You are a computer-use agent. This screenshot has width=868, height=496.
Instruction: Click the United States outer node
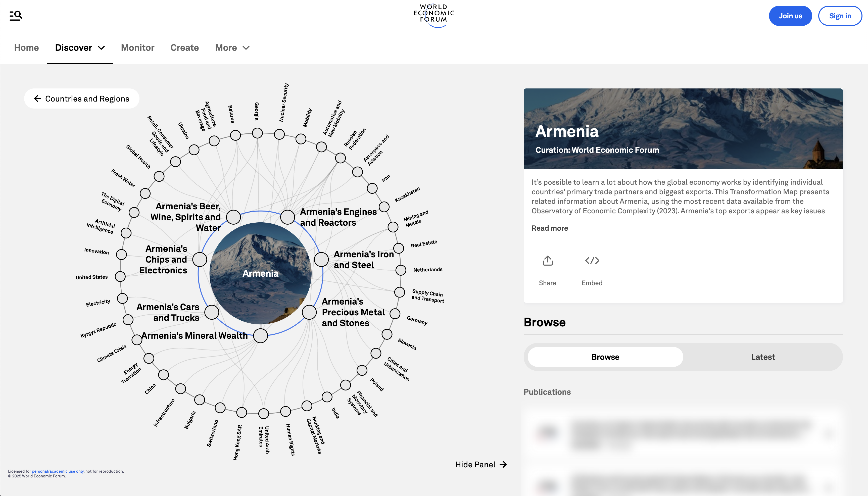pyautogui.click(x=120, y=276)
